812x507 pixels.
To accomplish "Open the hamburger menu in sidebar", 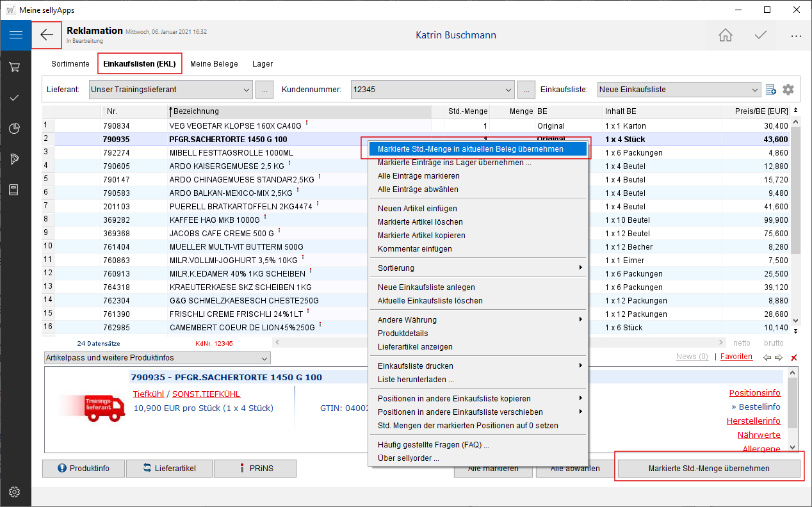I will coord(15,35).
